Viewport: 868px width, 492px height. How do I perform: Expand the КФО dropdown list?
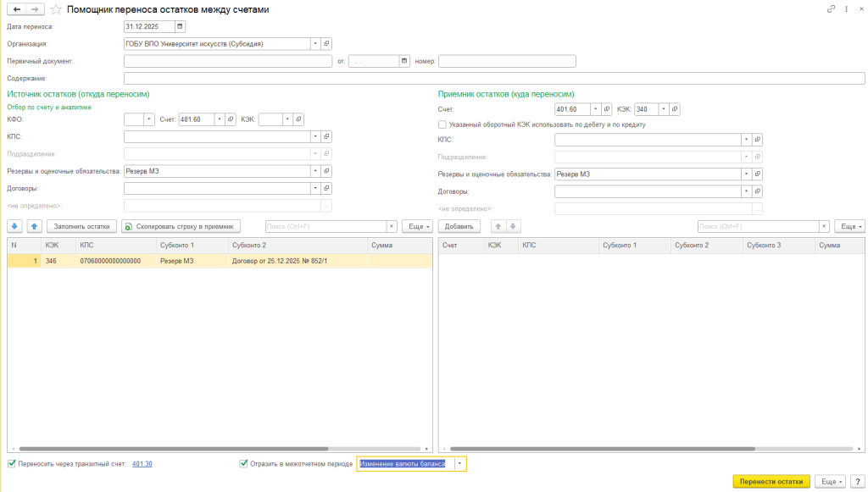pos(150,119)
